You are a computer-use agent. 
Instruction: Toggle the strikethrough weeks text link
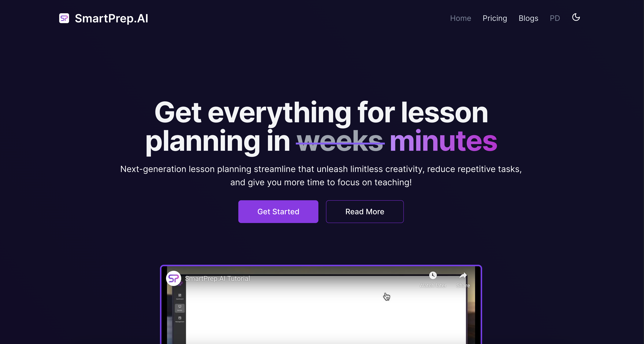(x=341, y=141)
